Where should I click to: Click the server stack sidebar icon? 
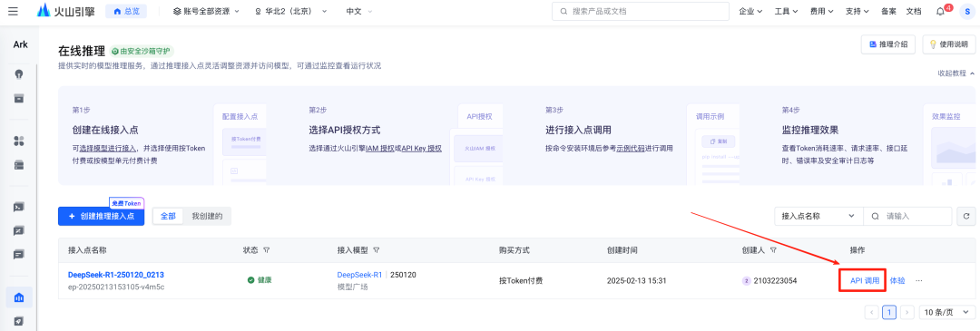pos(19,165)
